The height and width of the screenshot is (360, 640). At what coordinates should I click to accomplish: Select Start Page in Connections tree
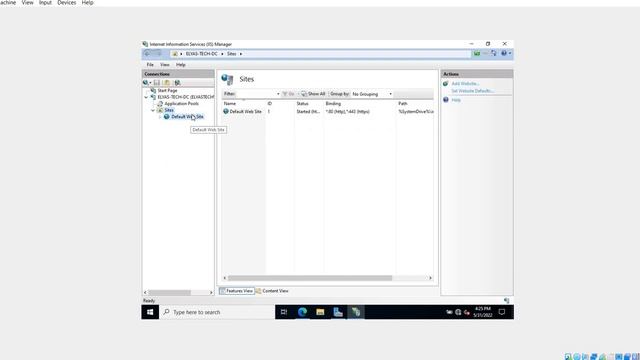[x=167, y=91]
